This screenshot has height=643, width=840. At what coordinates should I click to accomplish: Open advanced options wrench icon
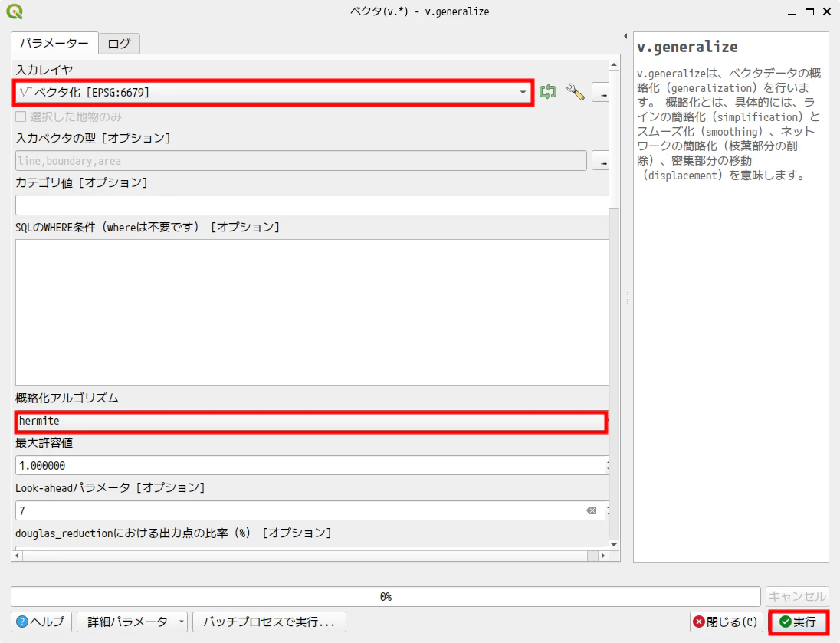click(576, 92)
